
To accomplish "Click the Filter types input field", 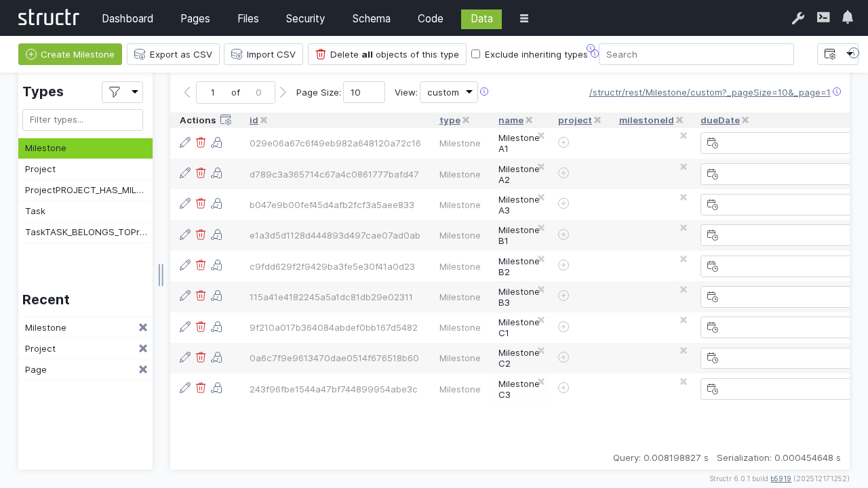I will [x=83, y=120].
